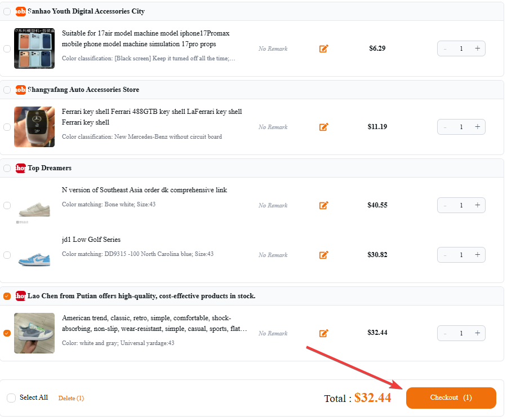
Task: Decrease quantity of $40.55 sneaker item
Action: pyautogui.click(x=445, y=205)
